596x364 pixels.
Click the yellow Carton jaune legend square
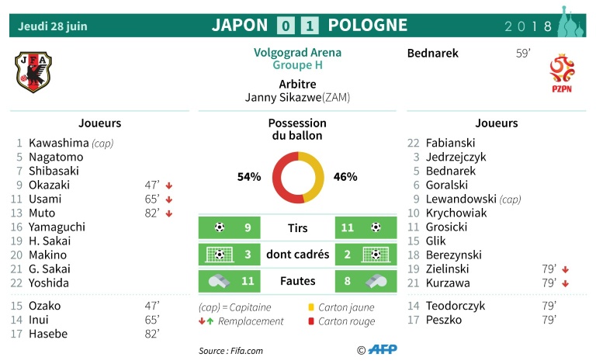coord(312,307)
